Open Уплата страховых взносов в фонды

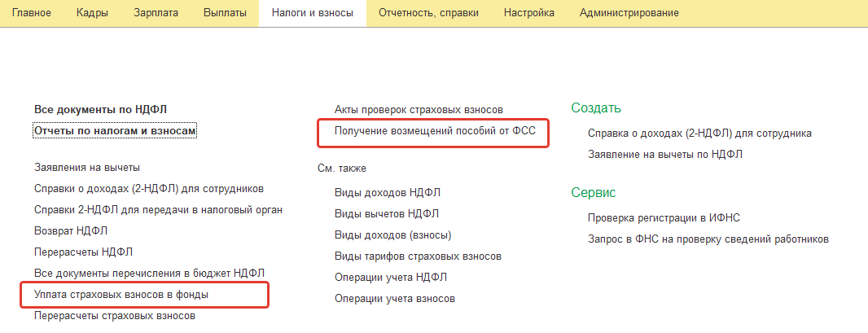pyautogui.click(x=121, y=295)
